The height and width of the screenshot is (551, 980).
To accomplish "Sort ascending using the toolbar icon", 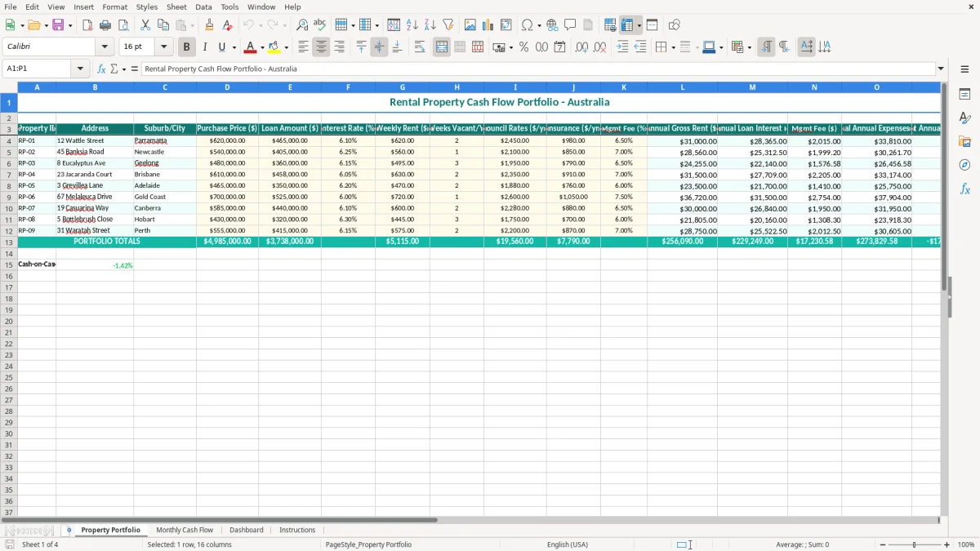I will (x=412, y=25).
